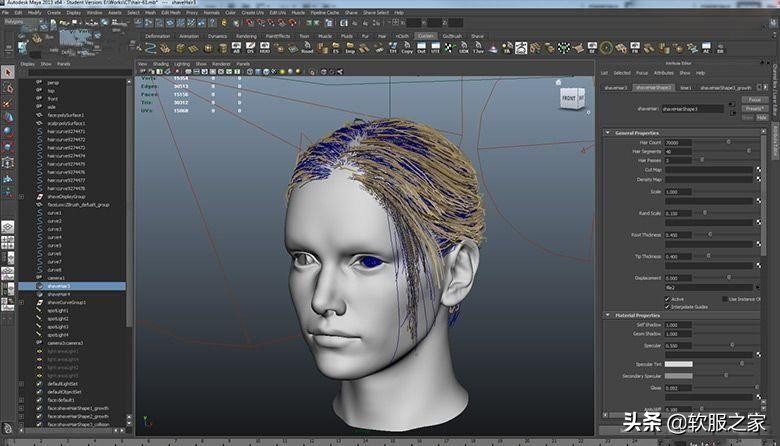Screen dimensions: 780x446
Task: Toggle the Use Instance checkbox
Action: click(x=723, y=298)
